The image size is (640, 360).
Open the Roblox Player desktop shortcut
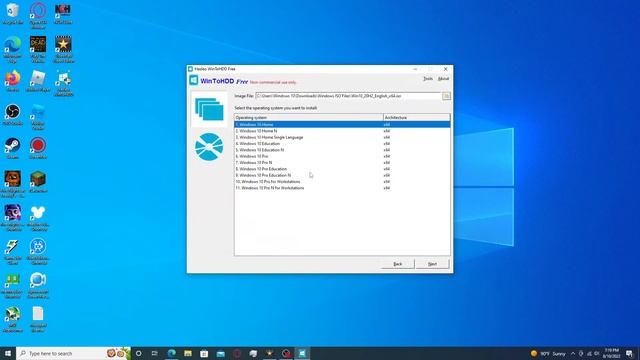[38, 78]
